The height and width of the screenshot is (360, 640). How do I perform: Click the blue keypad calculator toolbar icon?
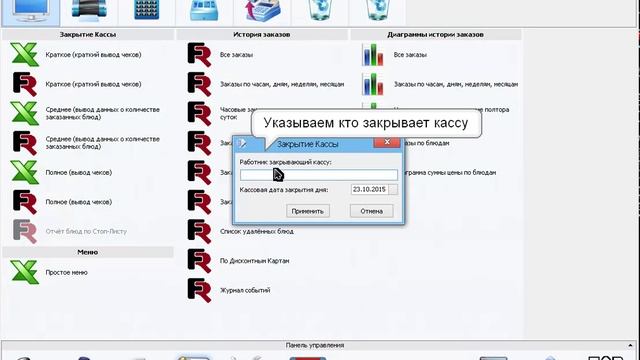click(x=147, y=10)
